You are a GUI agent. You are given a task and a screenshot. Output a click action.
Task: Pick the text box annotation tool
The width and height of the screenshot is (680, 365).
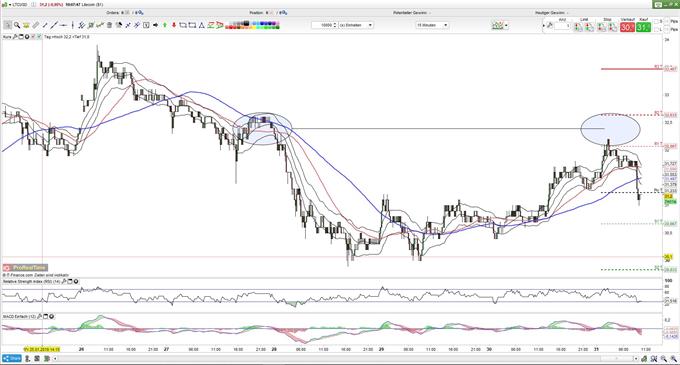[x=146, y=25]
